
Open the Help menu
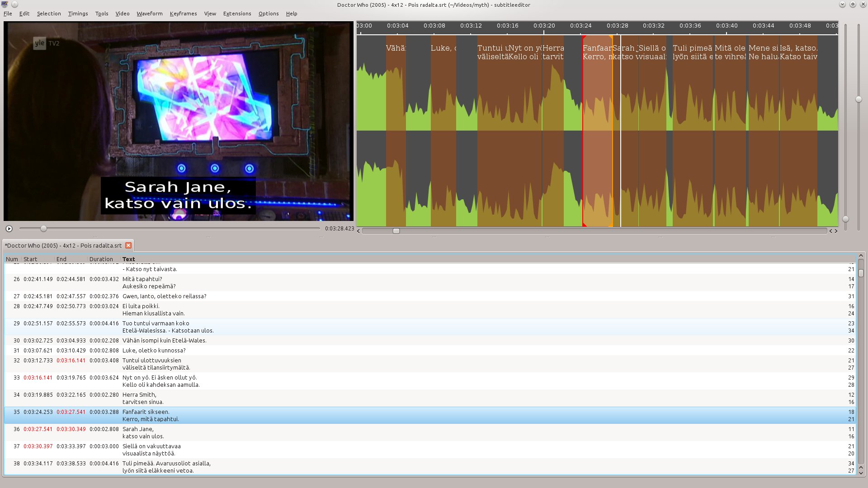(292, 14)
